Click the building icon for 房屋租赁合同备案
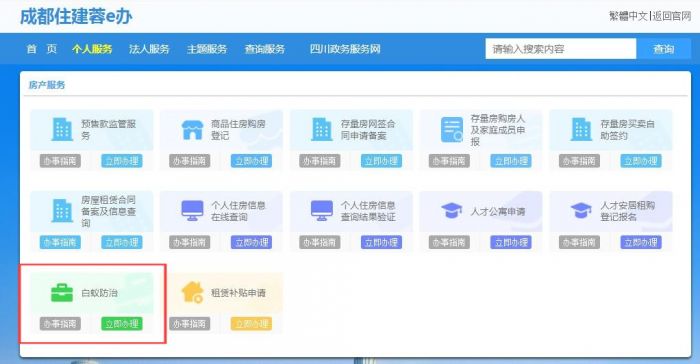 coord(62,211)
